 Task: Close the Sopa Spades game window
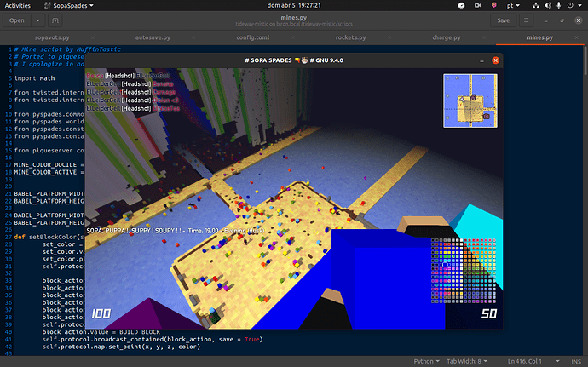point(495,60)
